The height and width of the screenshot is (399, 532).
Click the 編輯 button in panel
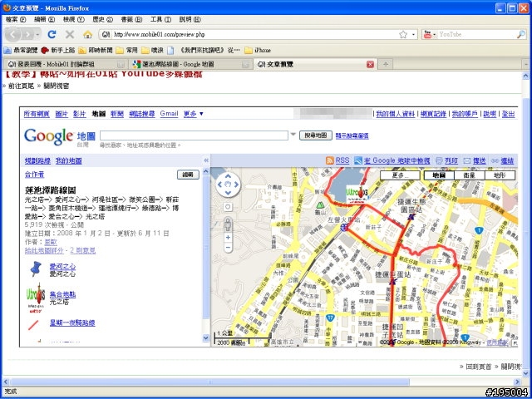188,175
